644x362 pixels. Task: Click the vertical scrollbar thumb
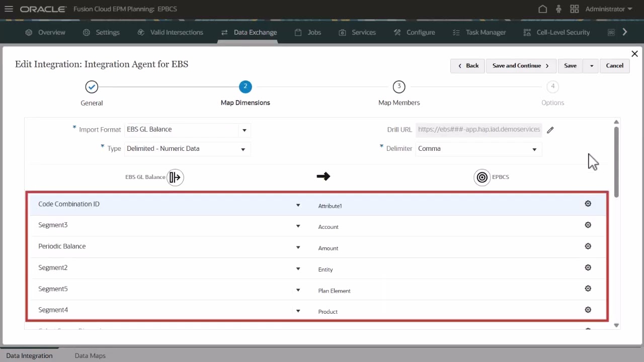[x=616, y=162]
